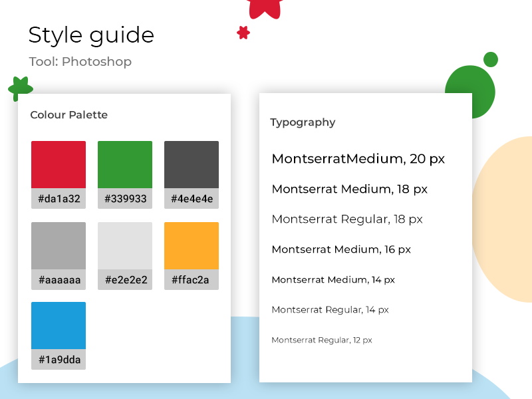
Task: Click the green leaf star icon
Action: (20, 88)
